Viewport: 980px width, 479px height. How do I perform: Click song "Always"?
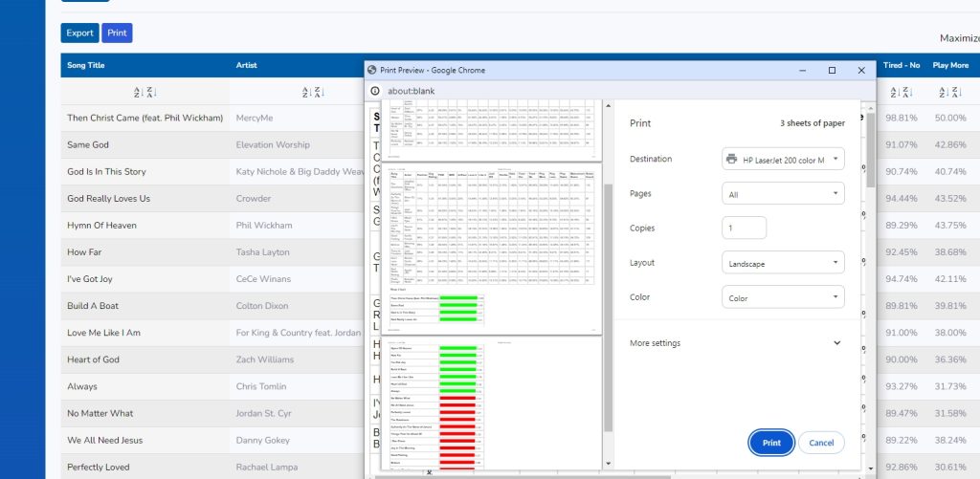pos(82,386)
